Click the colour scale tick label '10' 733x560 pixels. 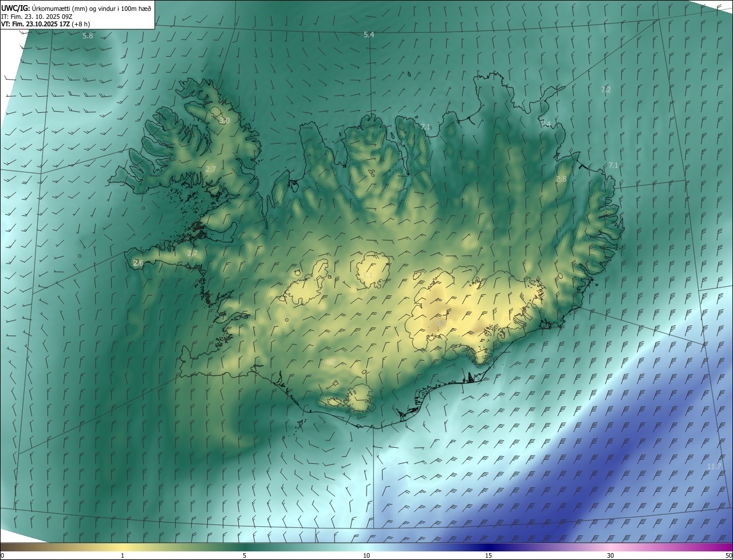(366, 555)
